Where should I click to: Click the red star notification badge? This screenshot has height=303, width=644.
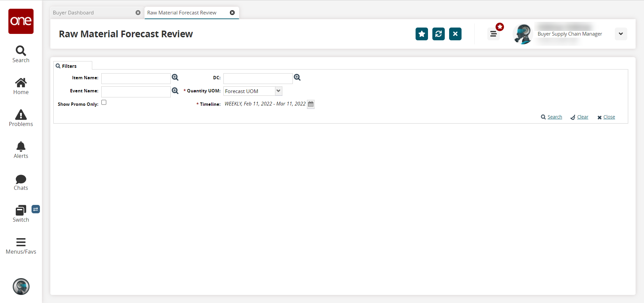click(x=500, y=27)
